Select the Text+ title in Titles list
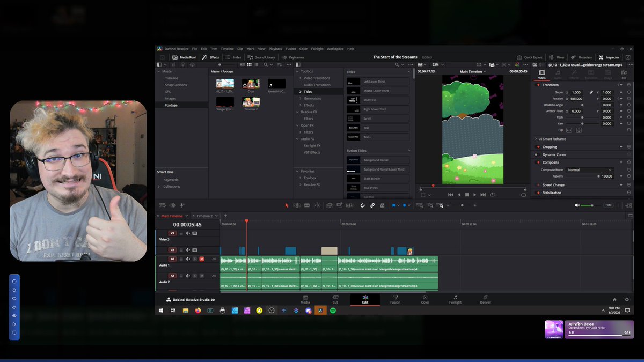 (x=378, y=137)
